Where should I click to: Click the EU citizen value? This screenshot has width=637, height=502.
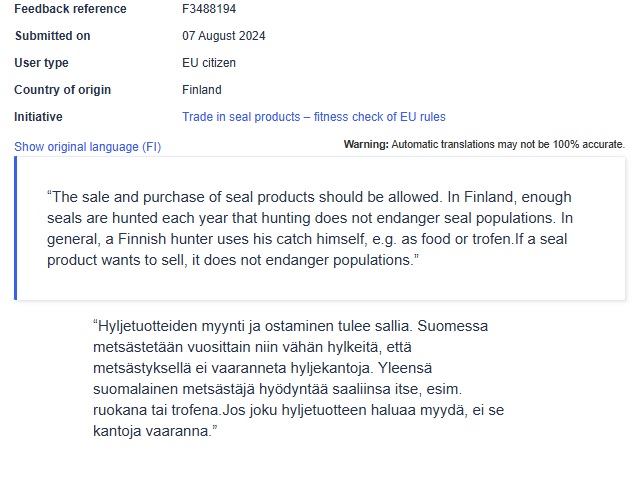[209, 63]
